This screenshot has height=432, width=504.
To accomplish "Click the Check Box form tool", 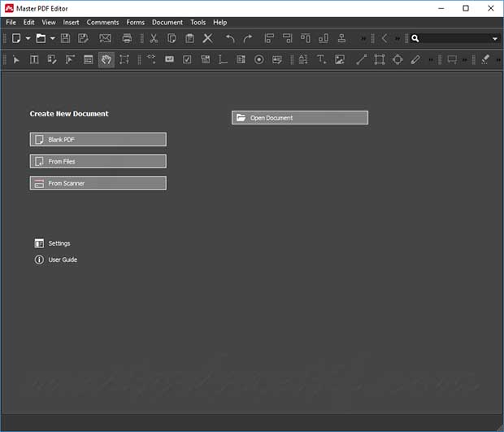I will tap(187, 60).
